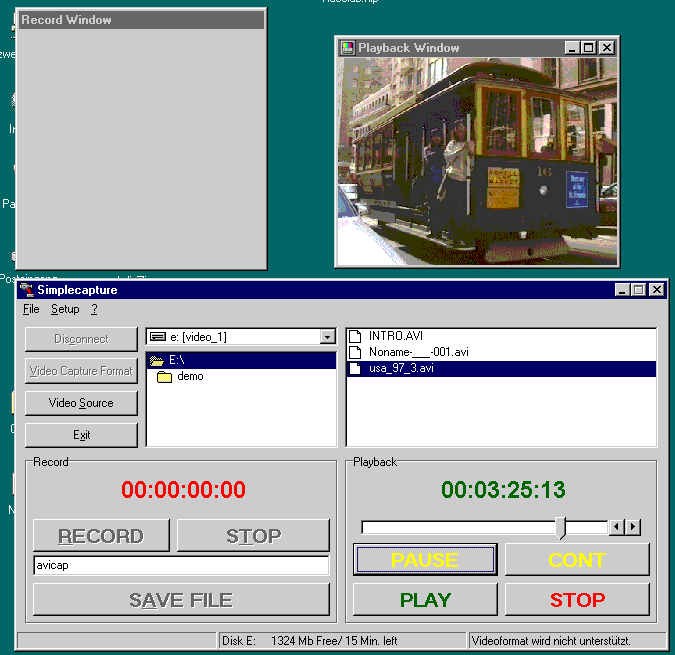Select Noname-___-001.avi in the file list
The image size is (675, 655).
coord(502,352)
